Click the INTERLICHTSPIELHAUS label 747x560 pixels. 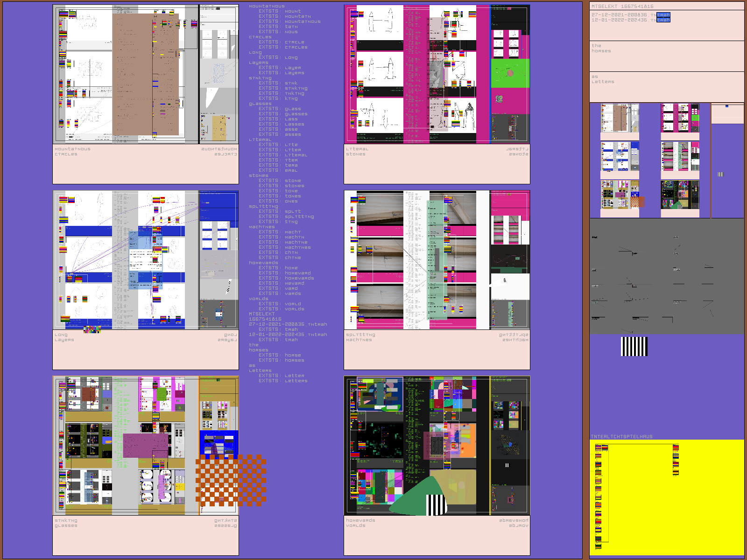[x=621, y=436]
